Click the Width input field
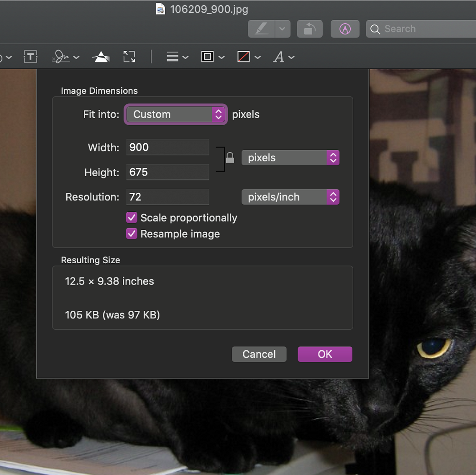Viewport: 476px width, 475px height. click(x=168, y=148)
